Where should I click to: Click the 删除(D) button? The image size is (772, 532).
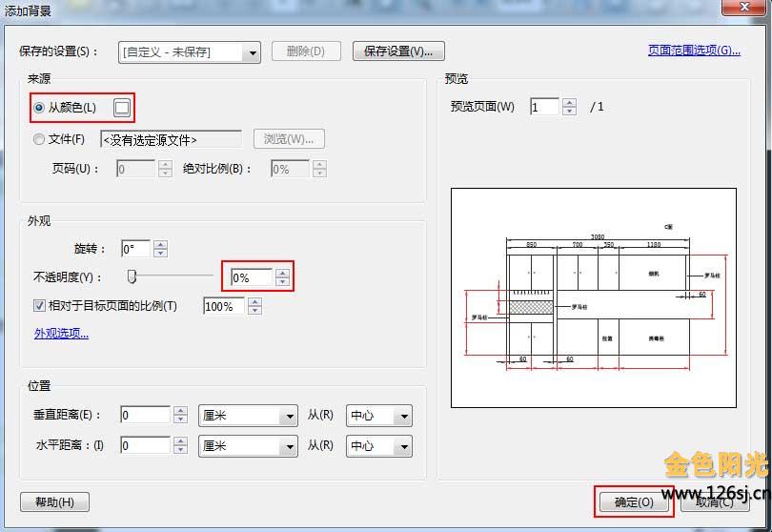click(x=306, y=51)
